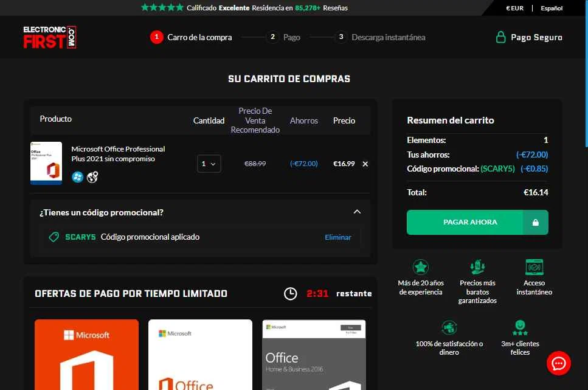Click the happy customers icon

[x=520, y=328]
